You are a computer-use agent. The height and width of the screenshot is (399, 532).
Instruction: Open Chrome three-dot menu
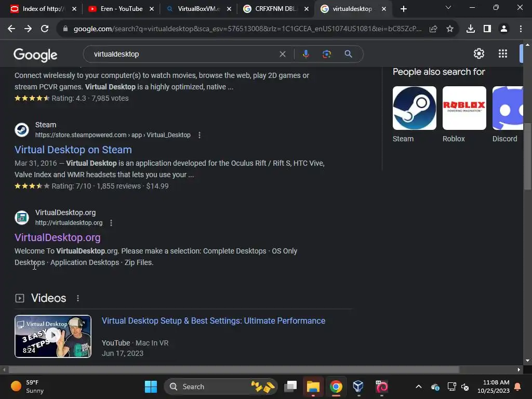tap(521, 29)
